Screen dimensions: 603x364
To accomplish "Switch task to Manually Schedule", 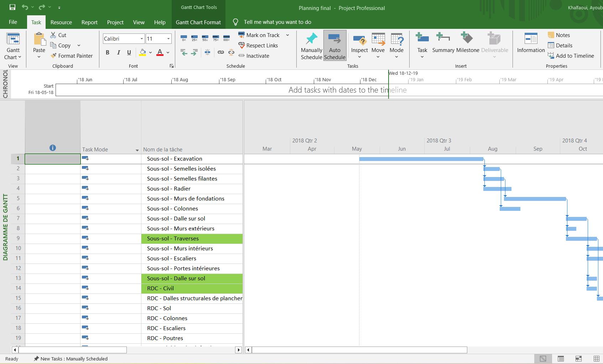I will tap(311, 46).
